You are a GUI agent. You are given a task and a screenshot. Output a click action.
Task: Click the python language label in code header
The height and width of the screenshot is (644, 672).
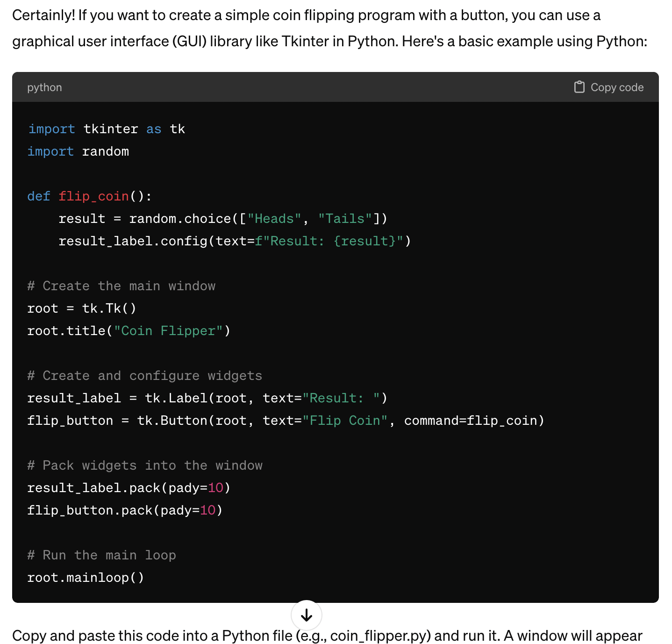click(44, 87)
